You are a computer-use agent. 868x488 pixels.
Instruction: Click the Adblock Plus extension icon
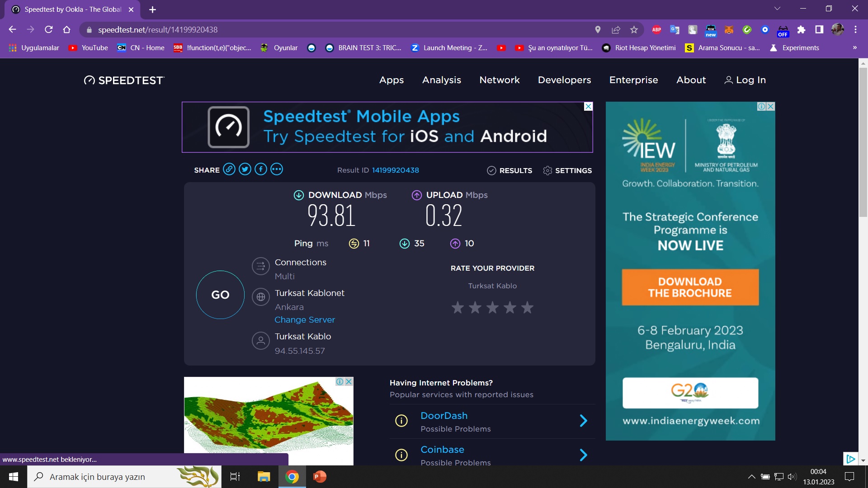[x=656, y=30]
